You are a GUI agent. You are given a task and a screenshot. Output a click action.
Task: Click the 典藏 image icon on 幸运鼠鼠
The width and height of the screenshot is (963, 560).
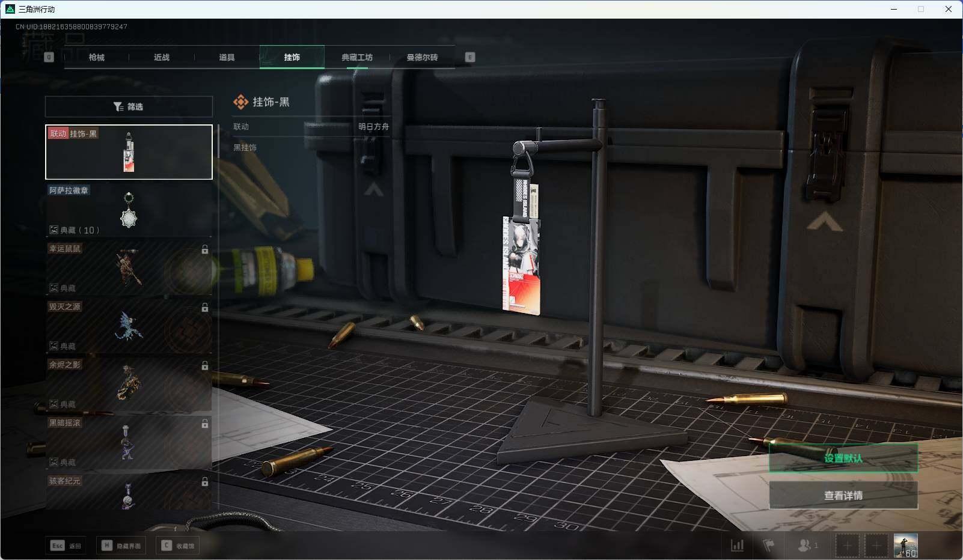pos(53,288)
